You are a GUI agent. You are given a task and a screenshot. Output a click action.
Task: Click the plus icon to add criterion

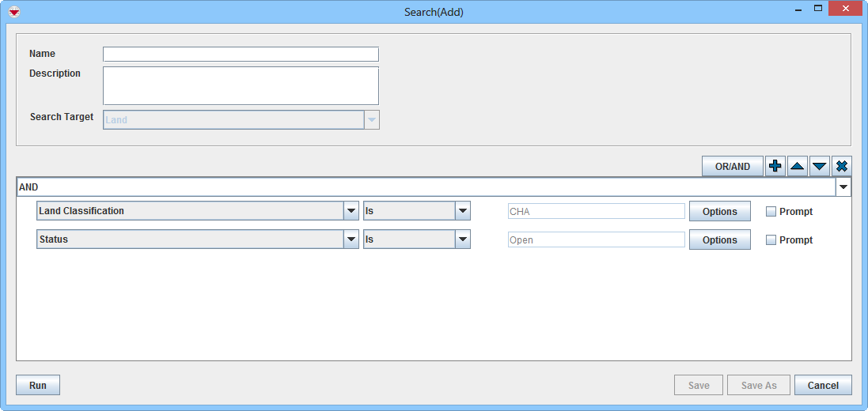coord(775,166)
